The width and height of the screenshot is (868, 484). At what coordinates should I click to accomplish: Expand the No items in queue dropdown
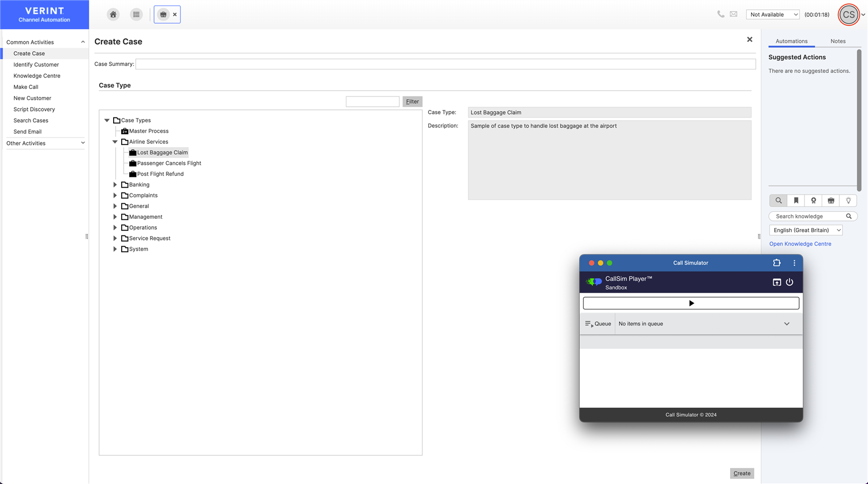pos(787,324)
